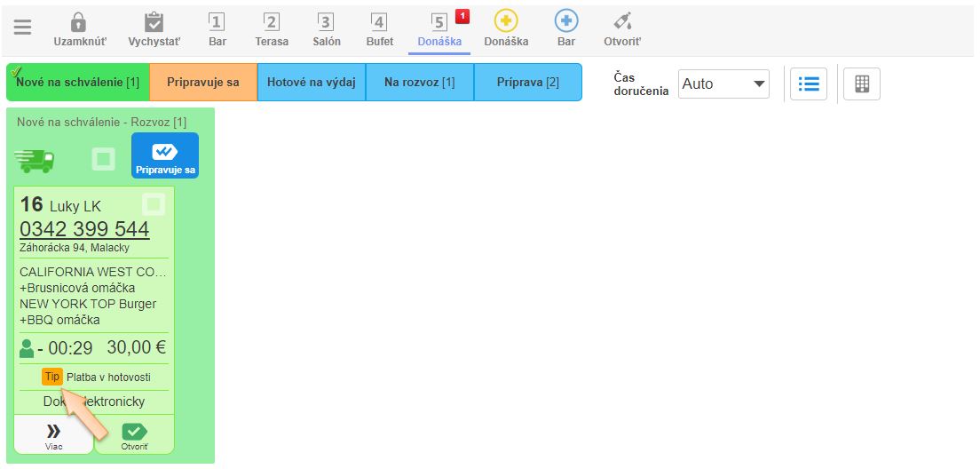Expand order options with Viac

[x=54, y=435]
